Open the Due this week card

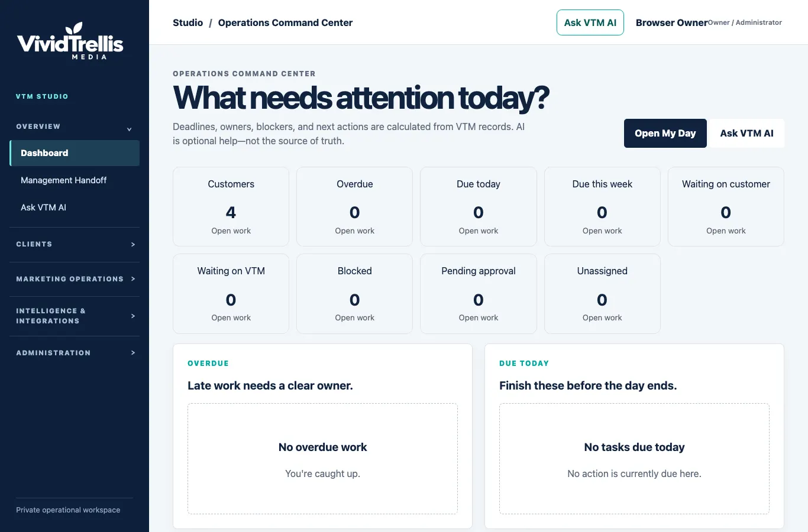[602, 206]
